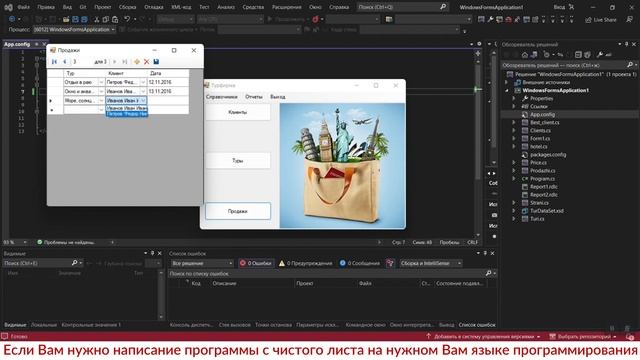Expand the Properties node in Solution Explorer
The height and width of the screenshot is (360, 640).
tap(514, 98)
